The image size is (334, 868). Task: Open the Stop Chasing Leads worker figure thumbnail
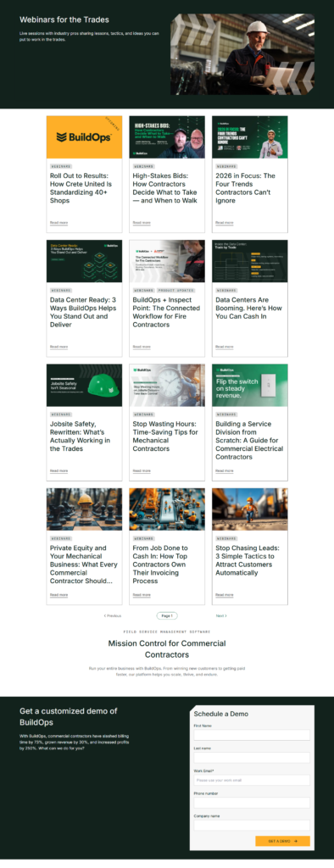point(250,509)
